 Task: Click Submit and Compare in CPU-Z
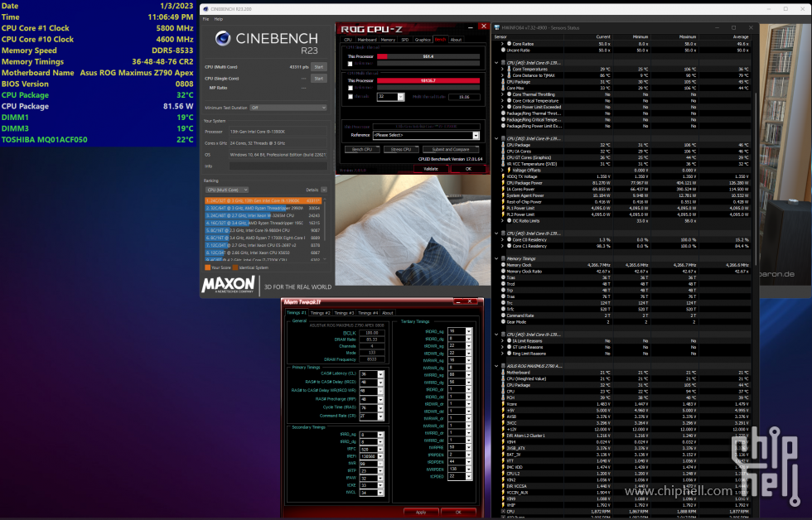coord(451,150)
